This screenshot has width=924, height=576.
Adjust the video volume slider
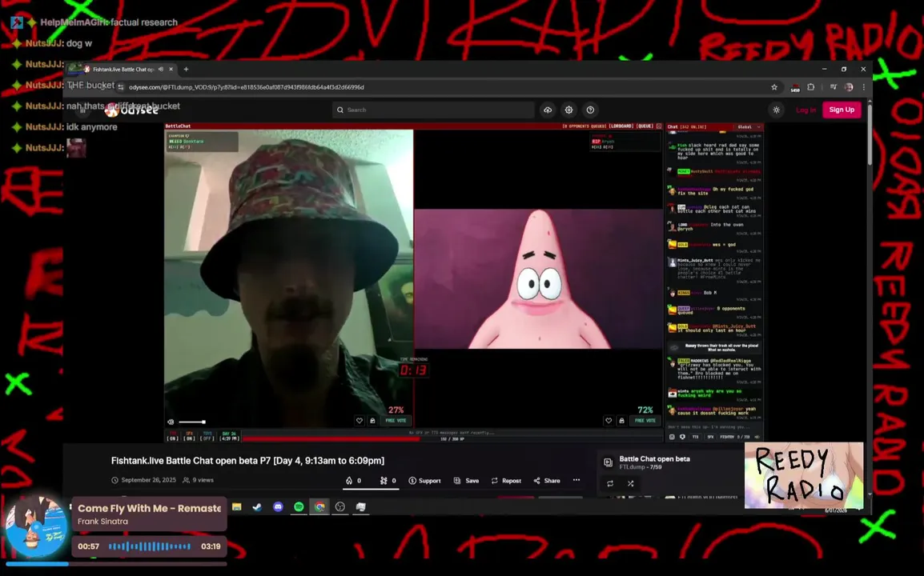click(x=192, y=422)
